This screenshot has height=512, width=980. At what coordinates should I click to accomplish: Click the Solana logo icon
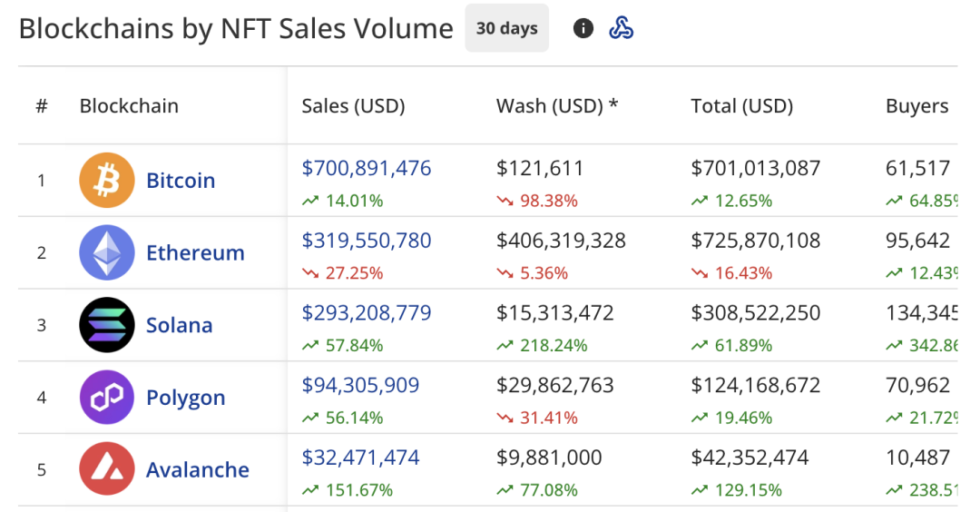point(106,325)
